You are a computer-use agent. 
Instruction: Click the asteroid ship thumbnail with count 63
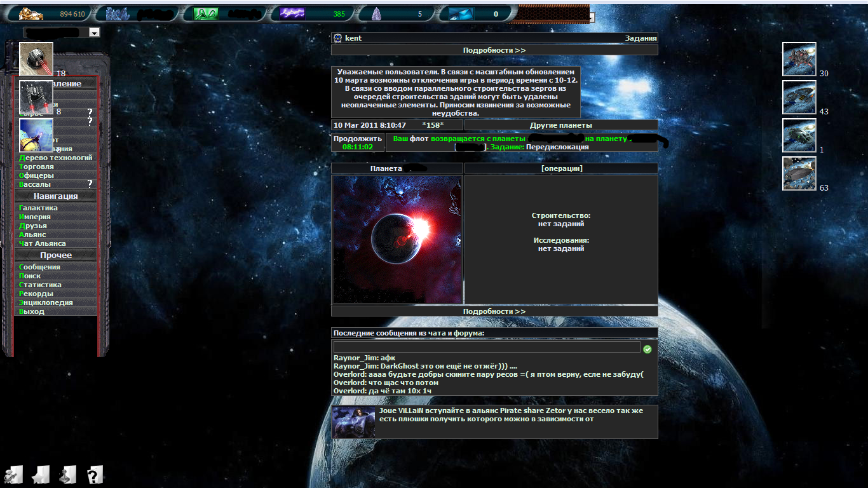(x=799, y=173)
